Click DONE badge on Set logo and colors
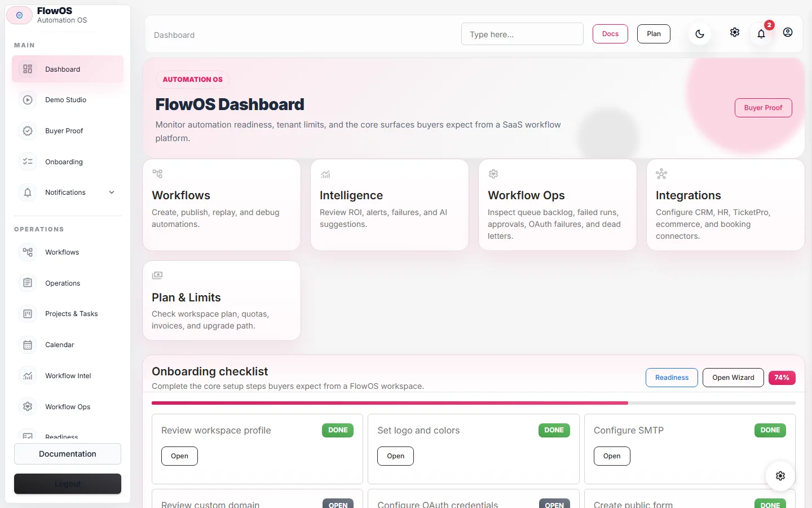The height and width of the screenshot is (508, 812). (x=554, y=430)
